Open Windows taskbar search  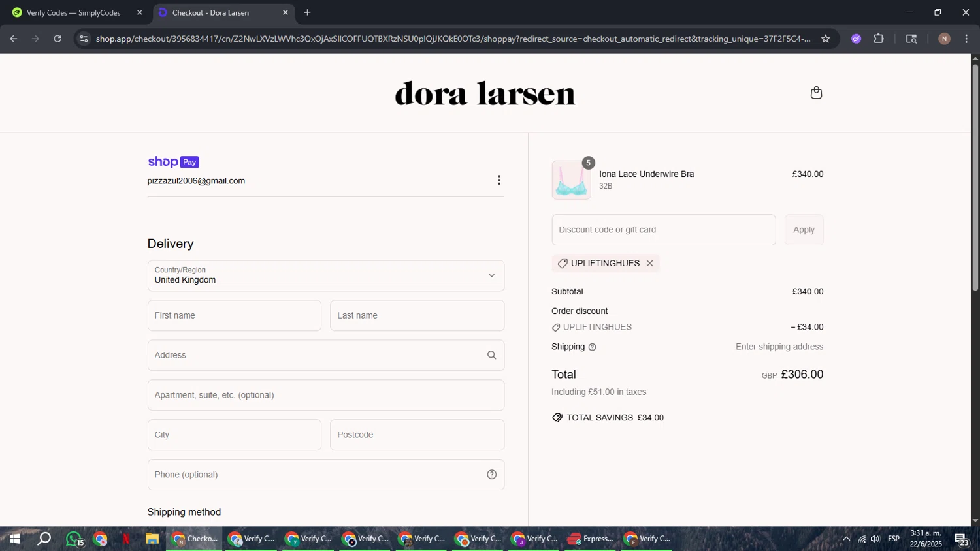[x=44, y=539]
